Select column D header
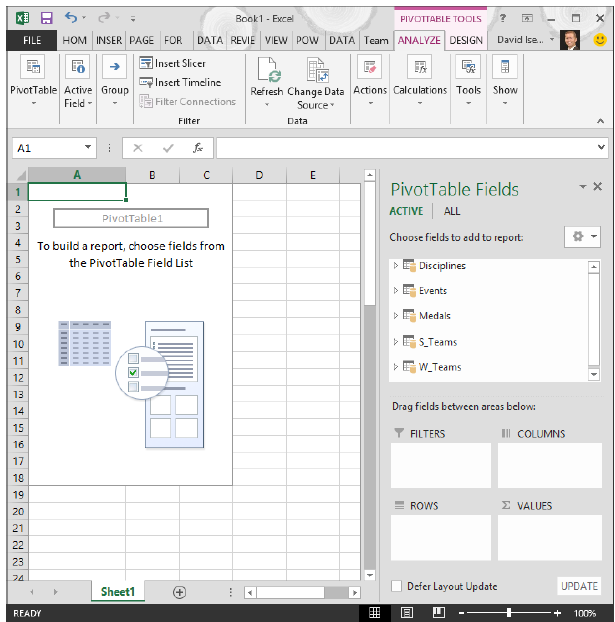This screenshot has height=622, width=615. point(259,175)
